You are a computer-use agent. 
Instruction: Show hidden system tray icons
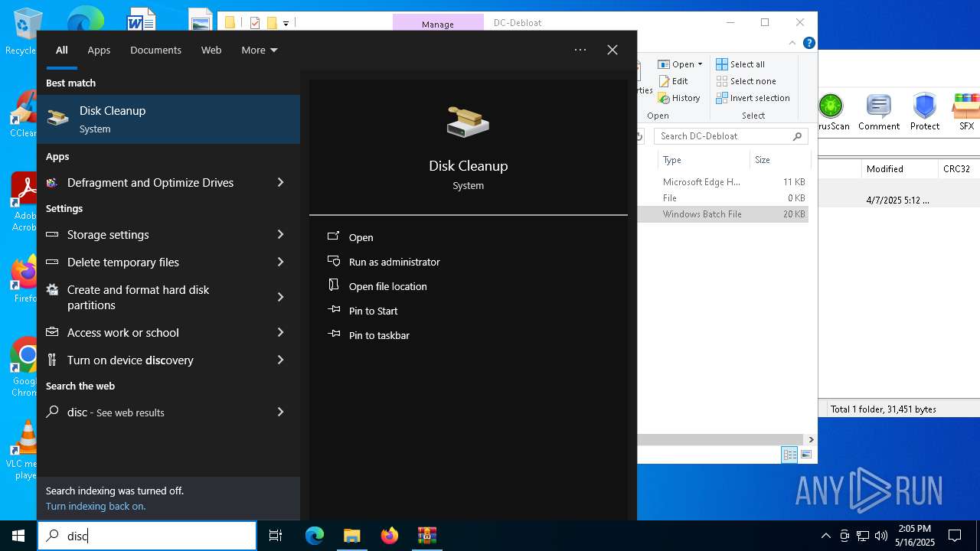coord(825,536)
